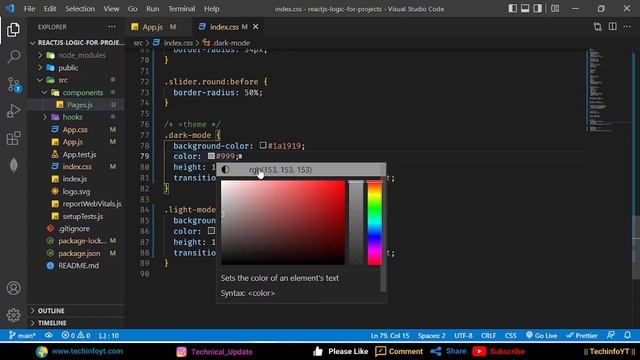
Task: Change line ending via CRLF
Action: coord(489,336)
